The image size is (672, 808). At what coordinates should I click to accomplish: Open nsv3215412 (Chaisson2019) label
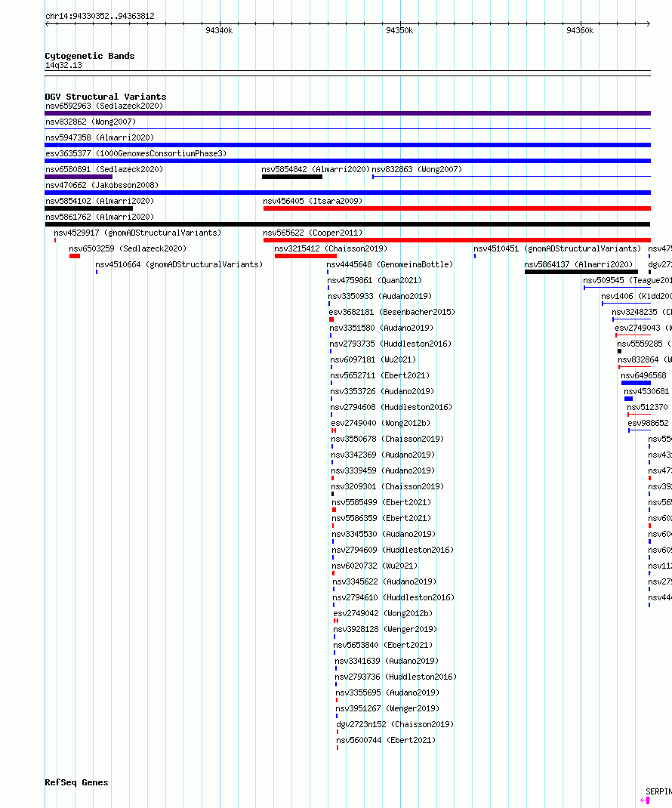331,248
